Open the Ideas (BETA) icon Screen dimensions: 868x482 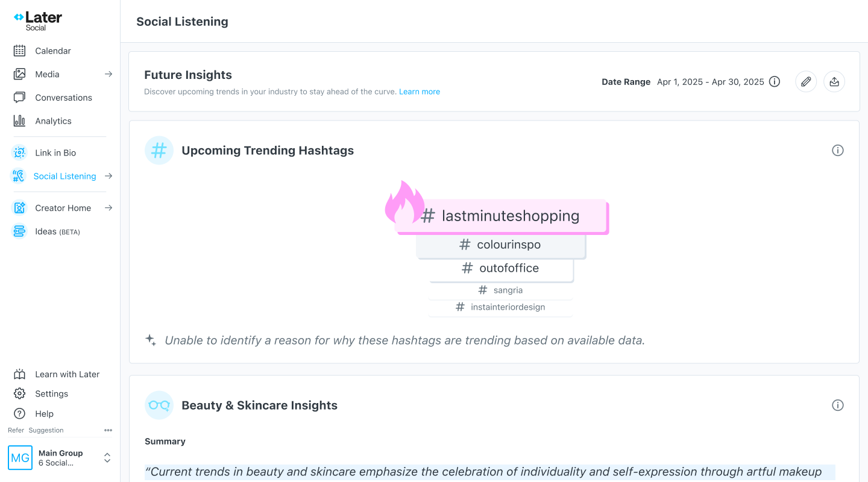tap(20, 231)
